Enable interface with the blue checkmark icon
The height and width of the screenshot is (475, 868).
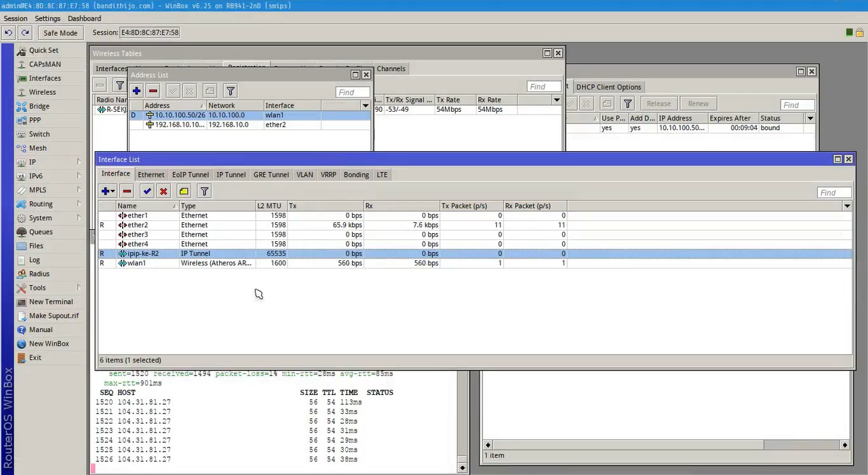147,191
